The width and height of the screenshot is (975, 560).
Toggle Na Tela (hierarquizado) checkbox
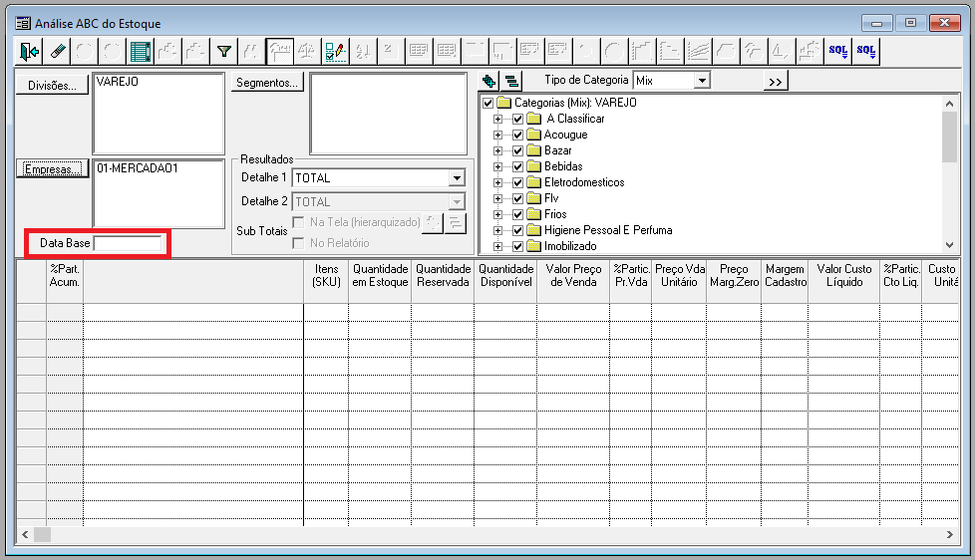tap(298, 222)
